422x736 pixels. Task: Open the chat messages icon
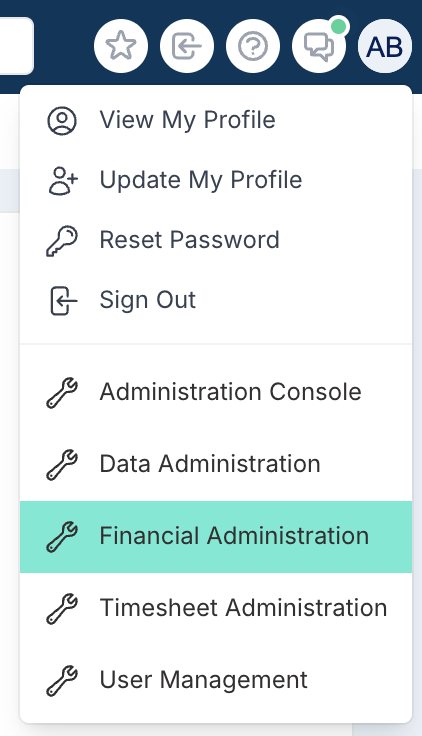[x=319, y=46]
